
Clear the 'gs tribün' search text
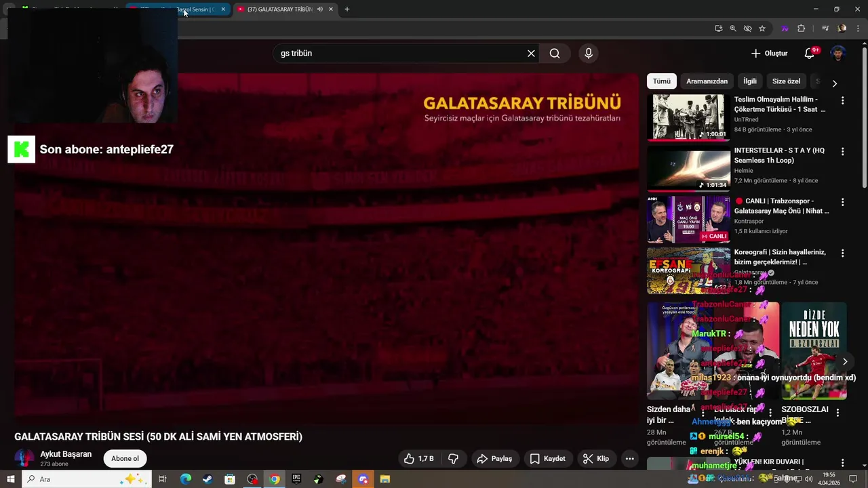tap(531, 54)
